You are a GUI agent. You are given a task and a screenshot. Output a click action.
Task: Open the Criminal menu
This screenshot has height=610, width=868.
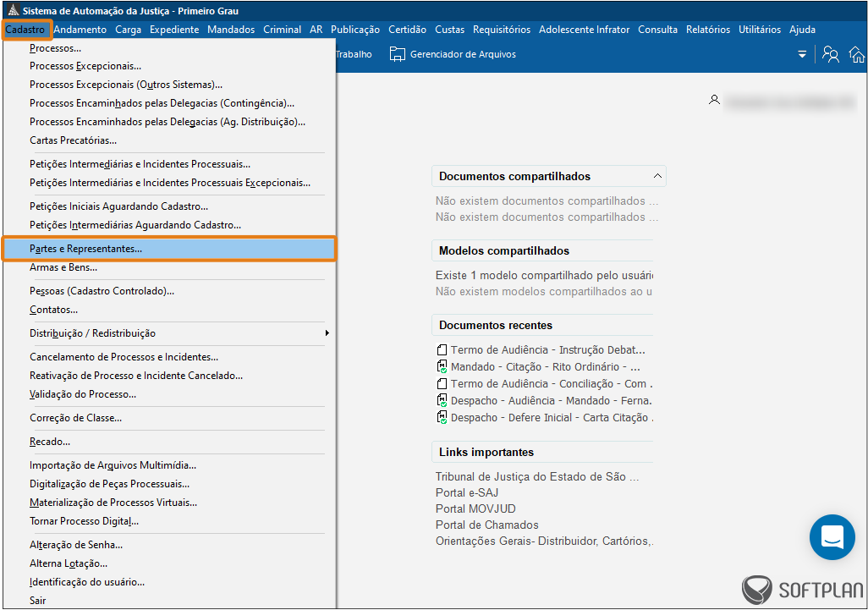(x=283, y=30)
